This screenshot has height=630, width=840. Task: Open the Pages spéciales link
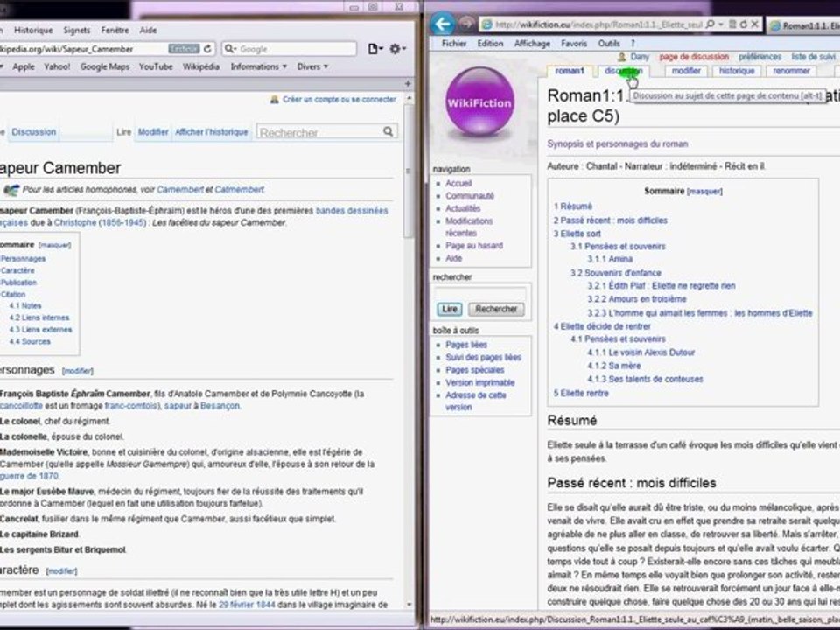click(x=474, y=370)
